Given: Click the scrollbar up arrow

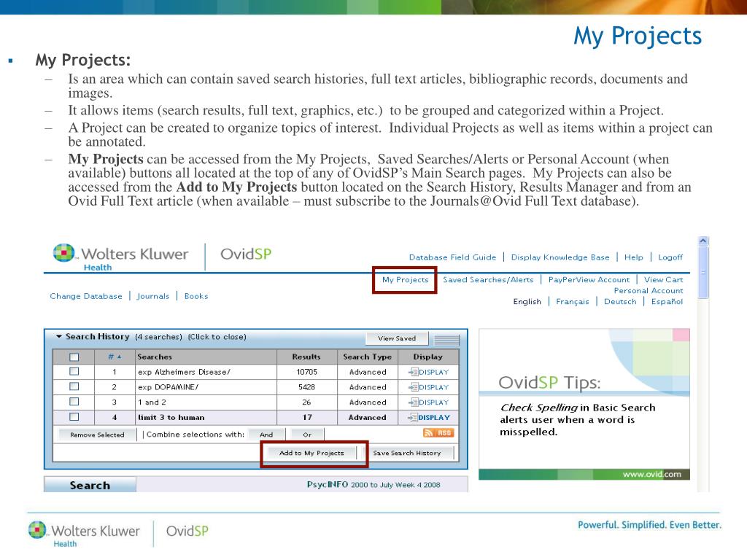Looking at the screenshot, I should click(703, 241).
